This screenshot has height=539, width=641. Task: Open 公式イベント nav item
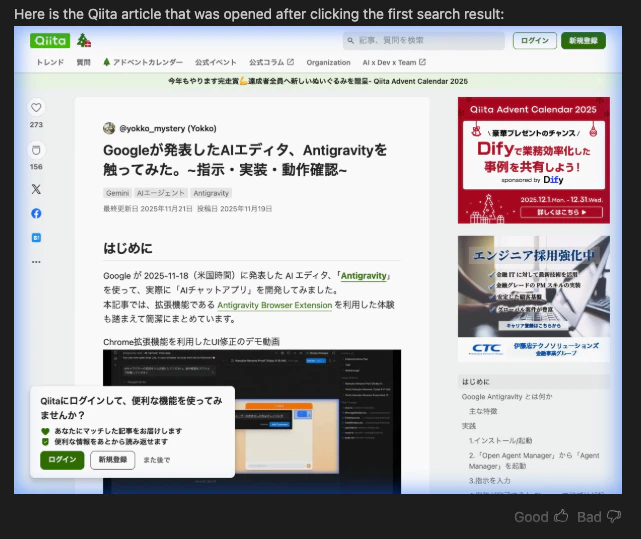pyautogui.click(x=215, y=62)
